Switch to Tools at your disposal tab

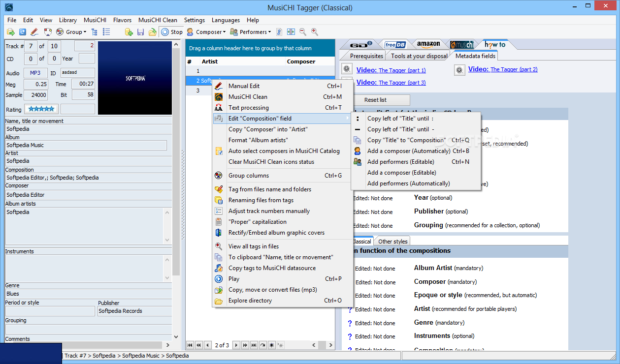(x=419, y=56)
